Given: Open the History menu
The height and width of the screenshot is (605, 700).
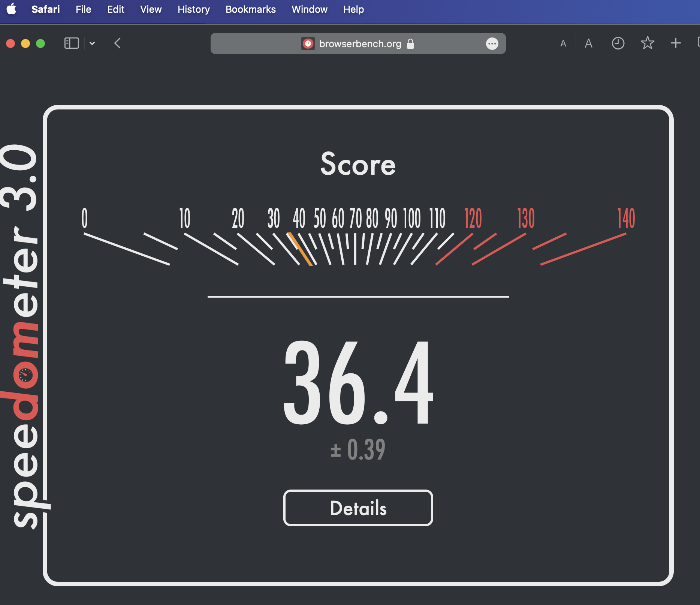Looking at the screenshot, I should pyautogui.click(x=193, y=9).
